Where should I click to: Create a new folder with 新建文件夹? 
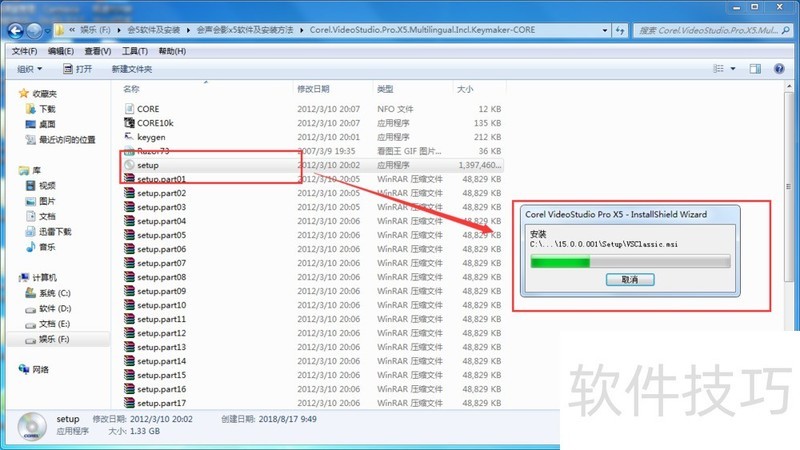132,69
